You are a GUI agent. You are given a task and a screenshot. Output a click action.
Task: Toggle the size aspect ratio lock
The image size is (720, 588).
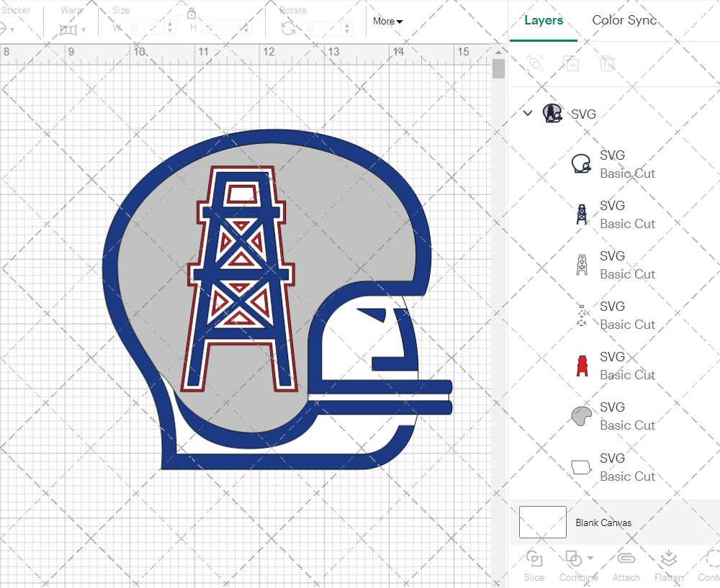pyautogui.click(x=192, y=13)
